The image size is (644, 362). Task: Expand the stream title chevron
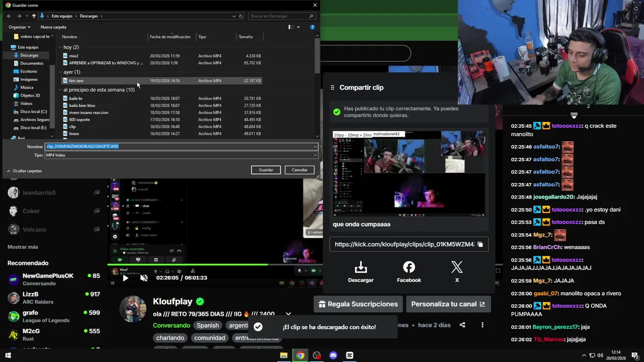click(x=288, y=314)
